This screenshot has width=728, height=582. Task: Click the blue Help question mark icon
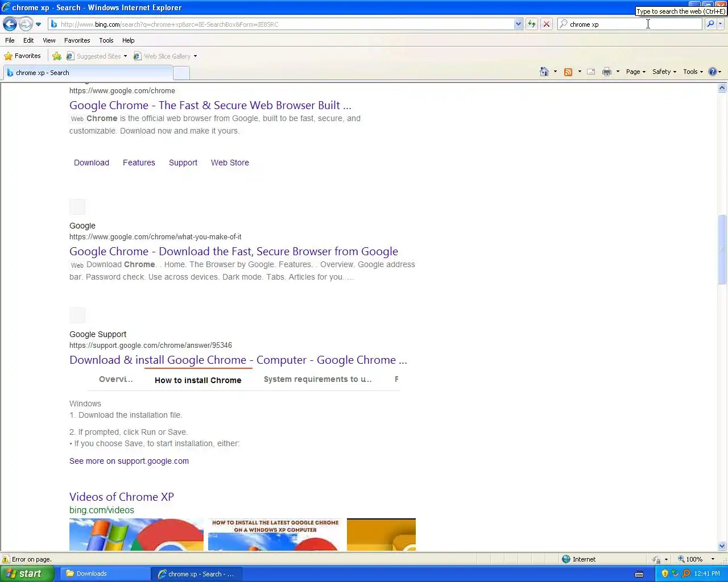point(712,72)
